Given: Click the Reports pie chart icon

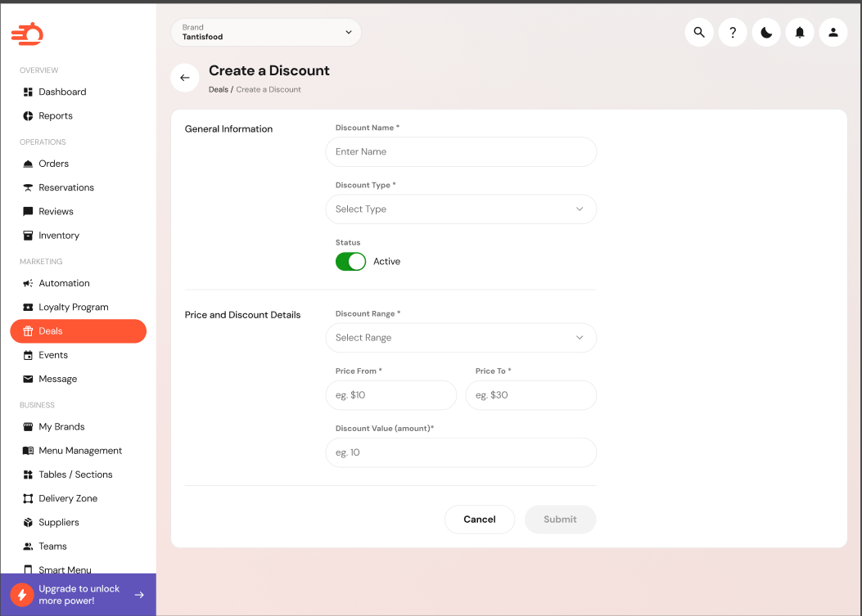Looking at the screenshot, I should [28, 116].
